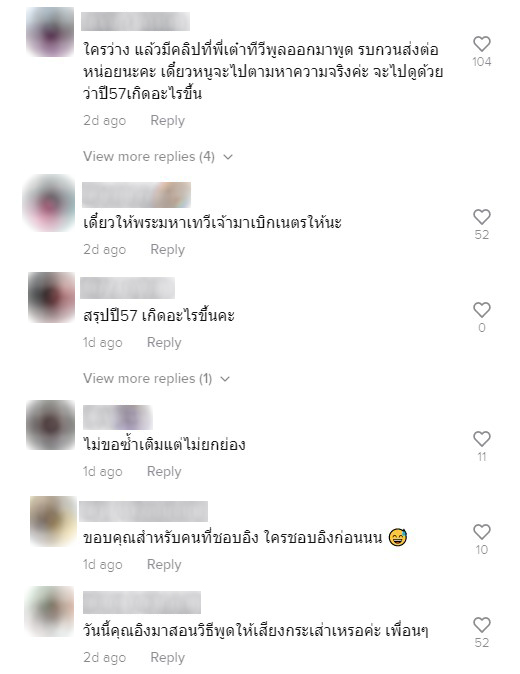Reply to the first comment about ปี57
This screenshot has height=674, width=520.
(168, 120)
